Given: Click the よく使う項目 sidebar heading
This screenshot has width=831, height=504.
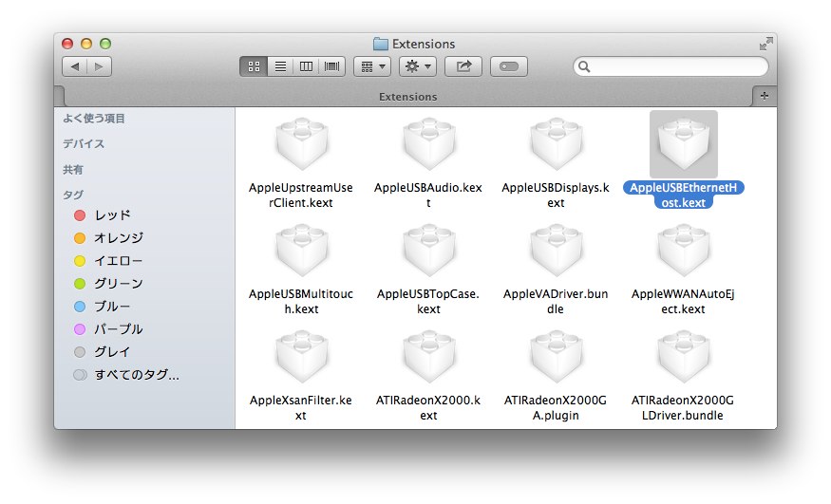Looking at the screenshot, I should click(x=94, y=119).
